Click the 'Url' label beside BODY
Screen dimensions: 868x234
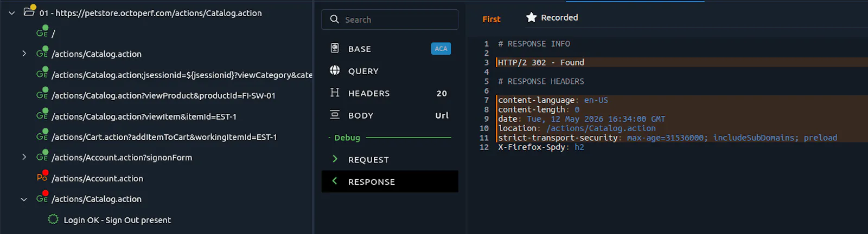tap(442, 115)
